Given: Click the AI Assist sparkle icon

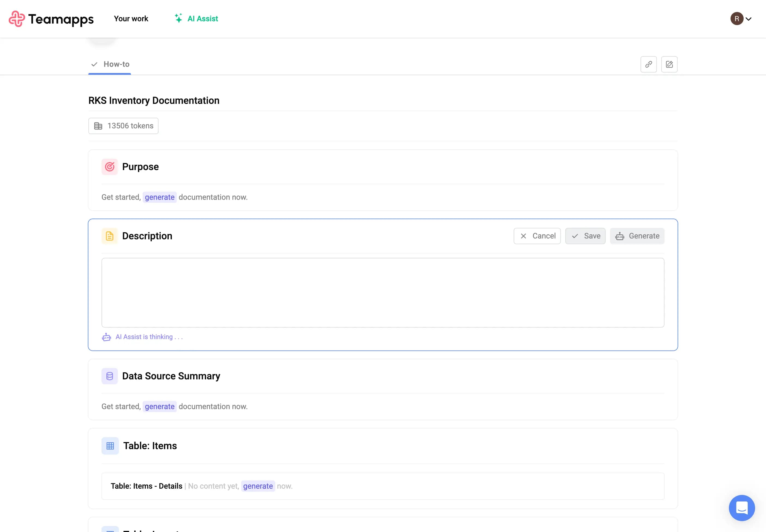Looking at the screenshot, I should (178, 18).
